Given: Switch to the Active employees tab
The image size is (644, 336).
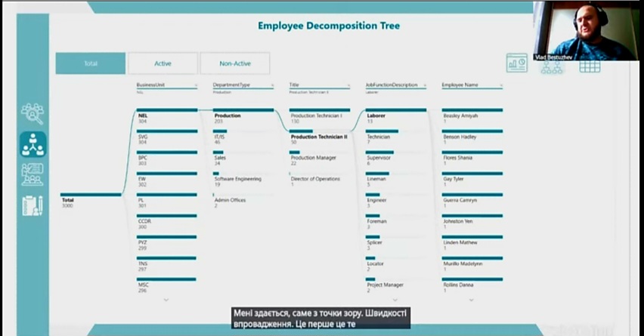Looking at the screenshot, I should tap(163, 63).
